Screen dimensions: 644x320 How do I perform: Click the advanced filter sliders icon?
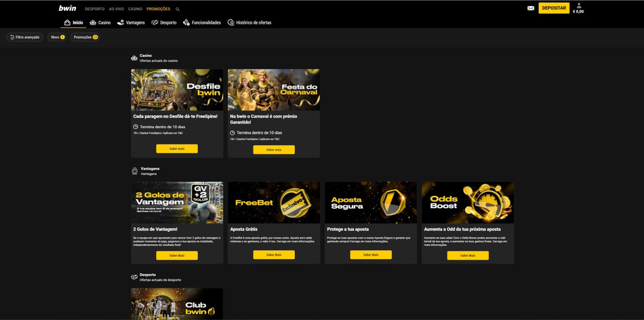click(x=12, y=37)
